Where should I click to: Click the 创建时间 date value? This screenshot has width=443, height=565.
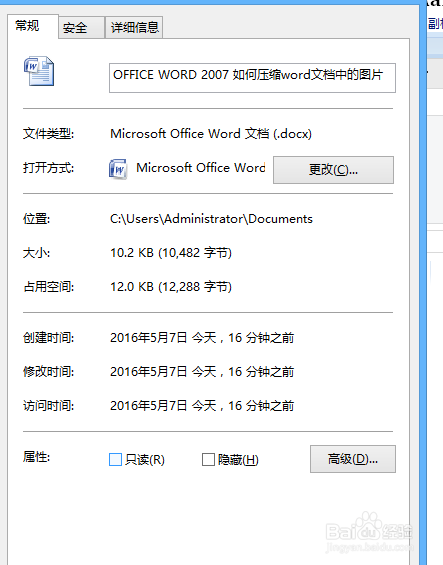[x=202, y=338]
